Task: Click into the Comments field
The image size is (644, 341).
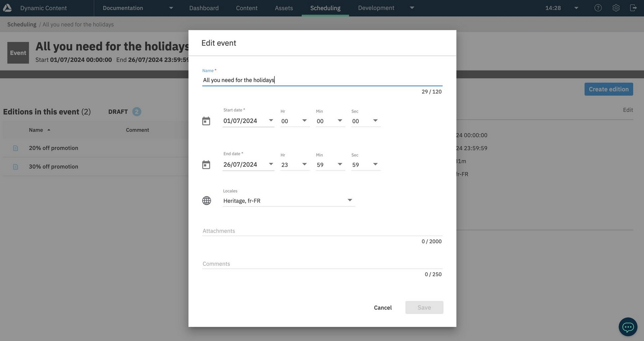Action: click(x=322, y=264)
